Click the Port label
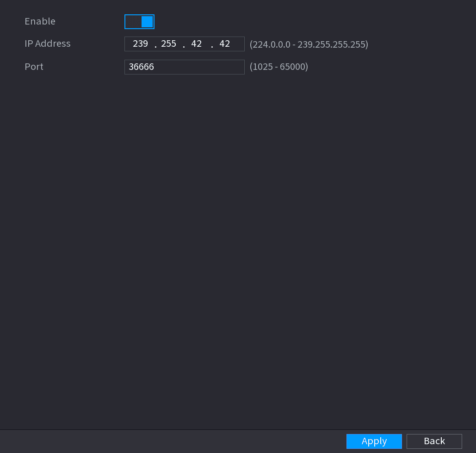Viewport: 476px width, 453px height. point(34,67)
